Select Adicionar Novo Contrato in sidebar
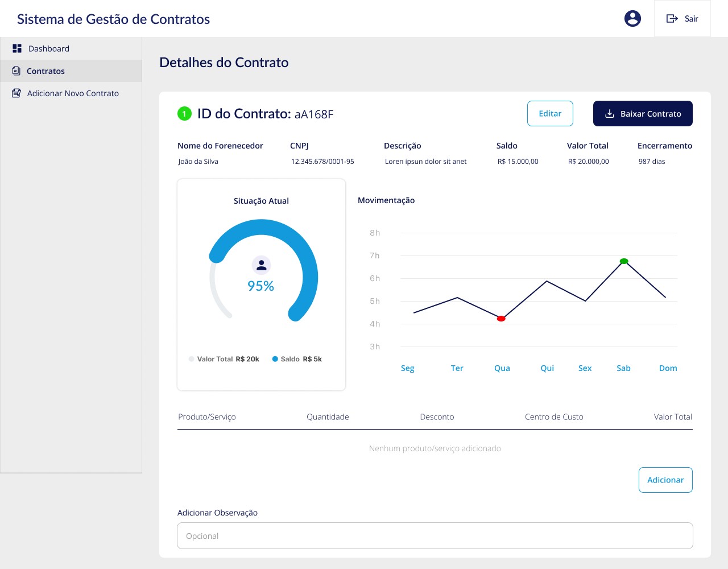This screenshot has width=728, height=569. click(71, 93)
